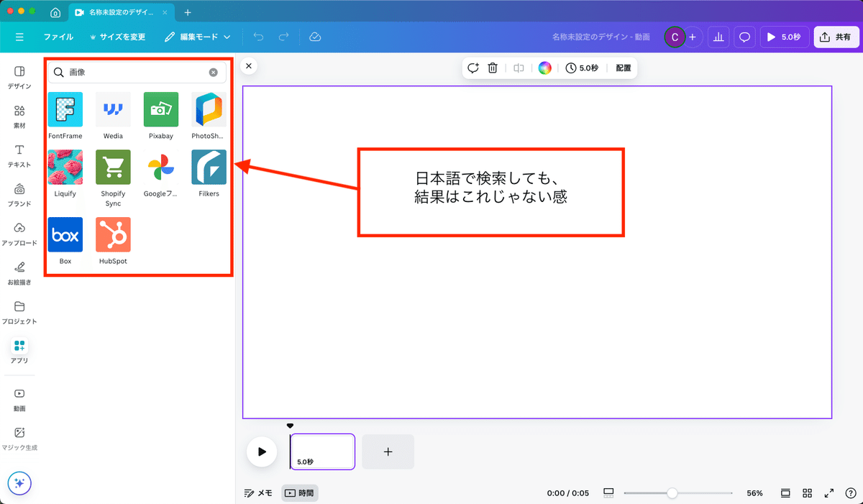Viewport: 863px width, 504px height.
Task: Open the お絵描き drawing panel
Action: [x=19, y=274]
